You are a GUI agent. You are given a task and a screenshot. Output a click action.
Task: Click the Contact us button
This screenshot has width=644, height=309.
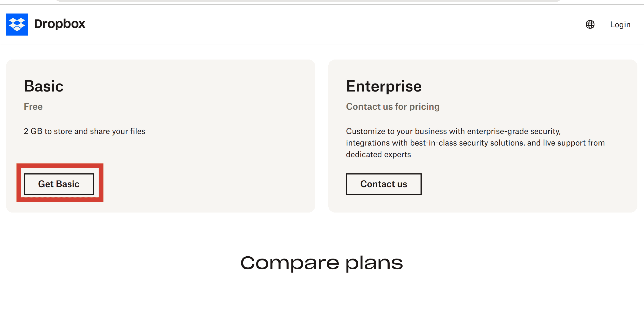(384, 184)
